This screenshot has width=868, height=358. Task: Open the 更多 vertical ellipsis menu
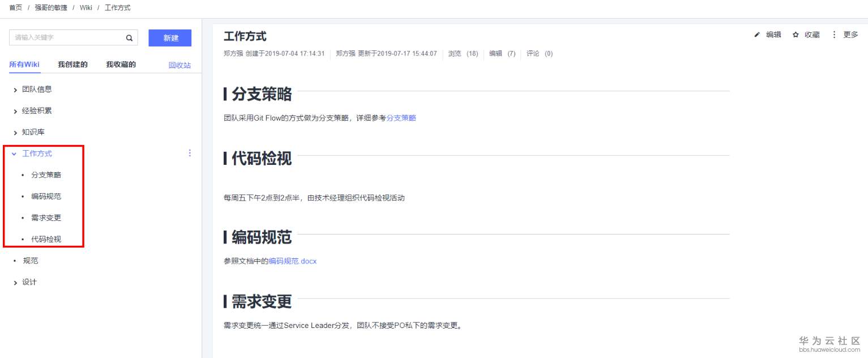pyautogui.click(x=834, y=35)
